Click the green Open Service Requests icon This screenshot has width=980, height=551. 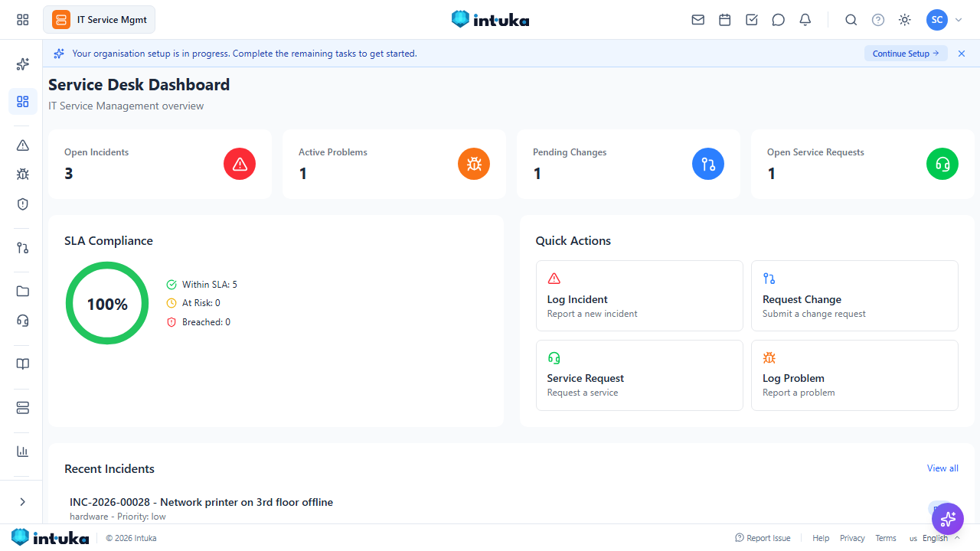tap(942, 164)
